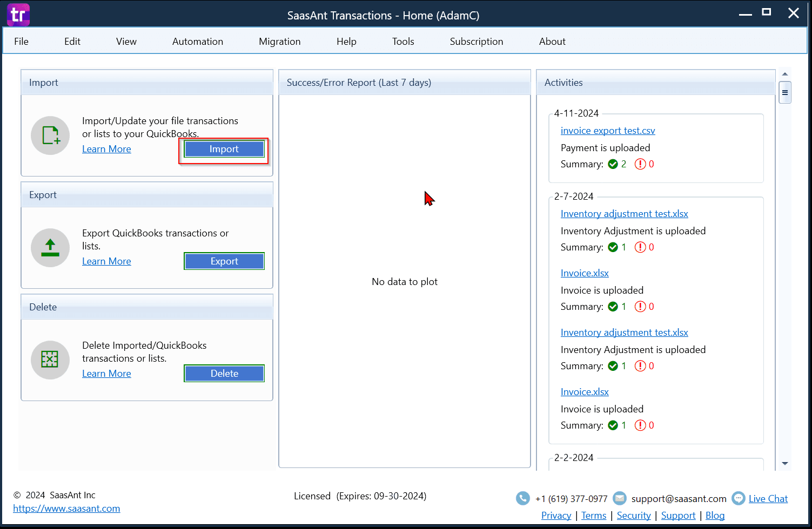The width and height of the screenshot is (812, 529).
Task: Click the 4-11-2024 date heading
Action: [576, 113]
